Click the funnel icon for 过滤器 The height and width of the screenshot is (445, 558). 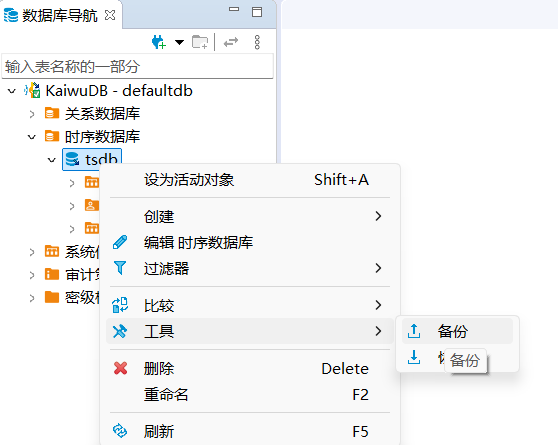pos(120,268)
